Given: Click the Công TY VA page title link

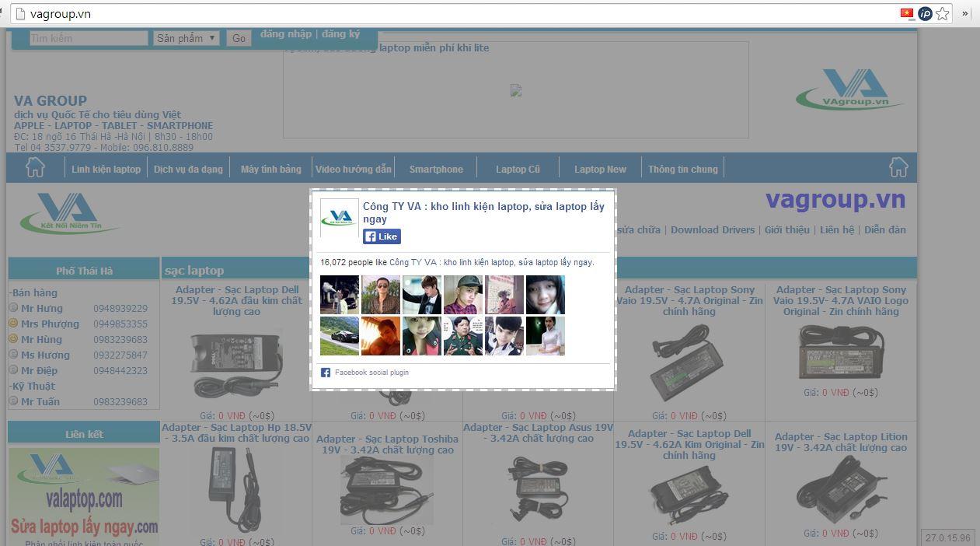Looking at the screenshot, I should 483,212.
